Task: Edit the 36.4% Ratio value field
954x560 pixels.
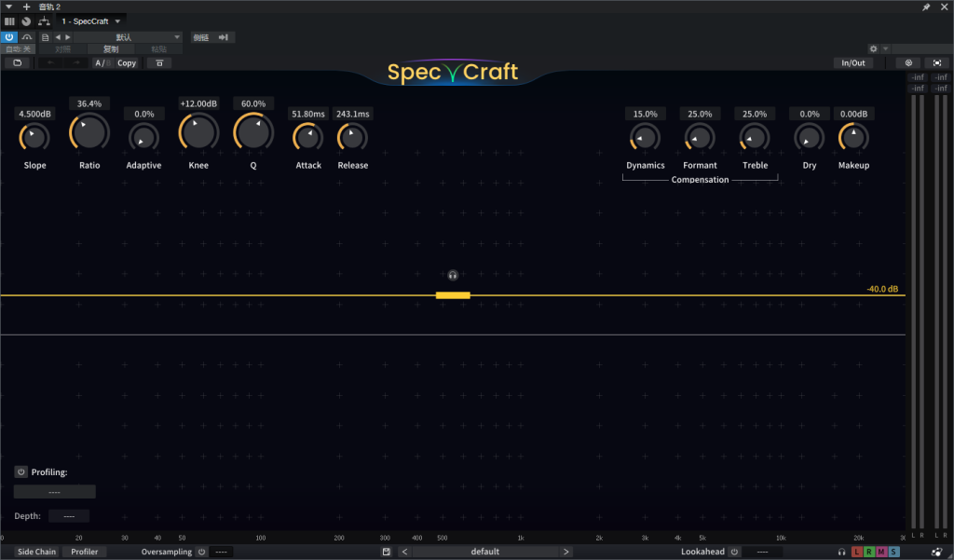Action: click(x=89, y=103)
